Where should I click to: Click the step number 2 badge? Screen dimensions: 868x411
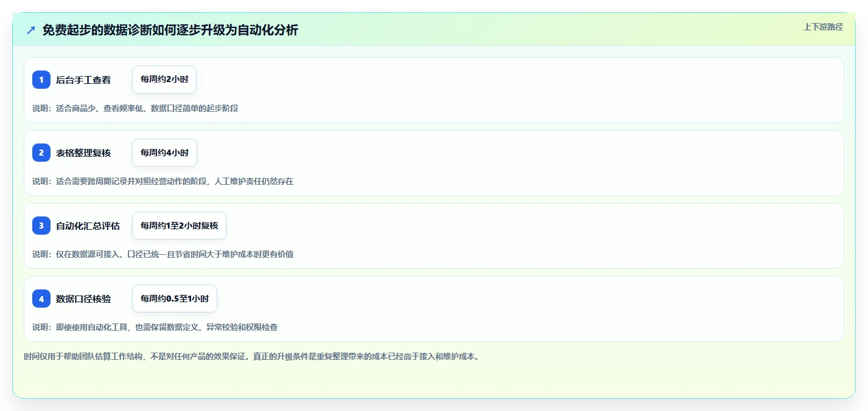(x=41, y=153)
